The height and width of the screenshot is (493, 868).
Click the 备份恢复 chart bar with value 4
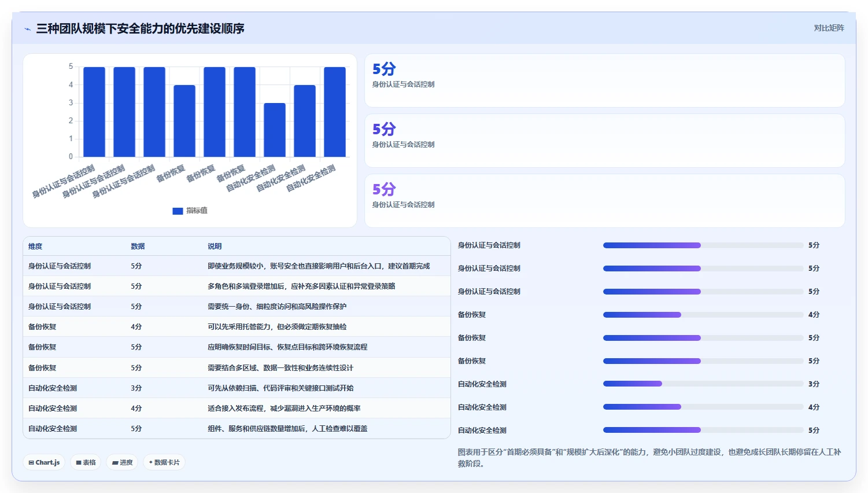click(x=184, y=121)
